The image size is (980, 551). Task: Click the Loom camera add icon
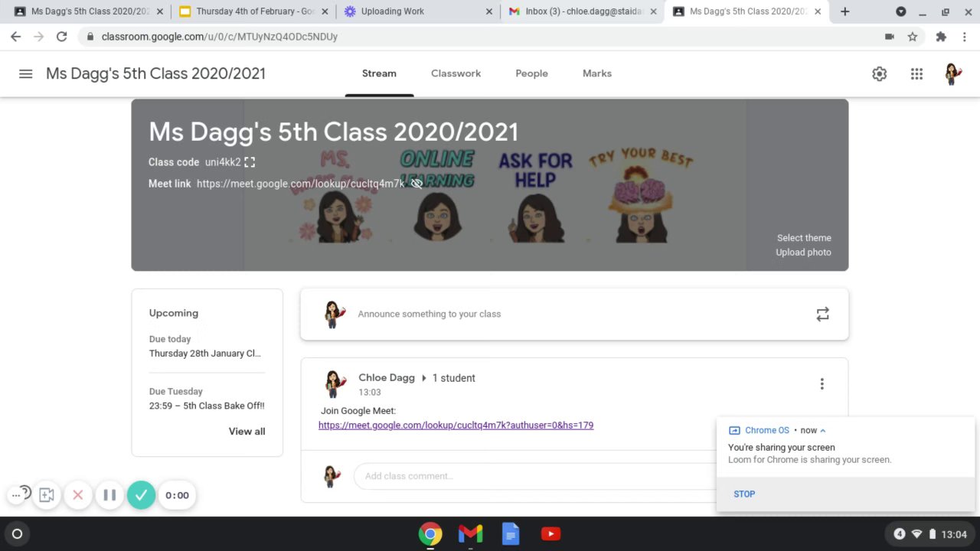pyautogui.click(x=47, y=495)
